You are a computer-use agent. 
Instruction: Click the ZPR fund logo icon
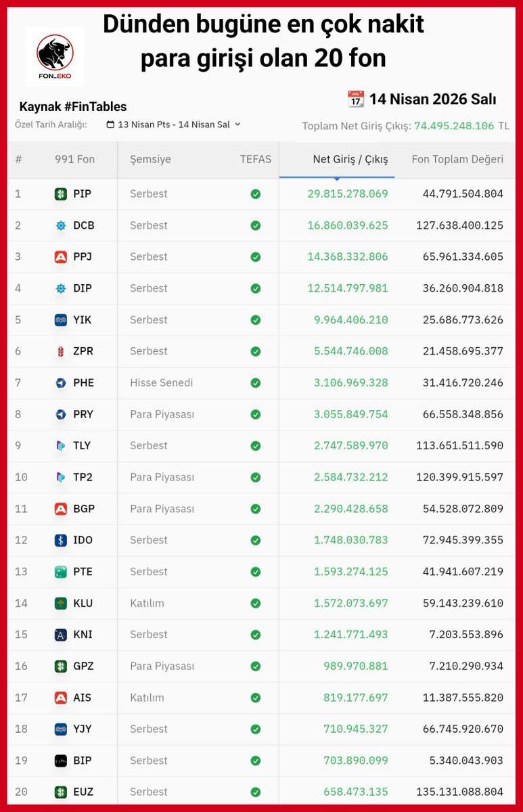[x=61, y=351]
